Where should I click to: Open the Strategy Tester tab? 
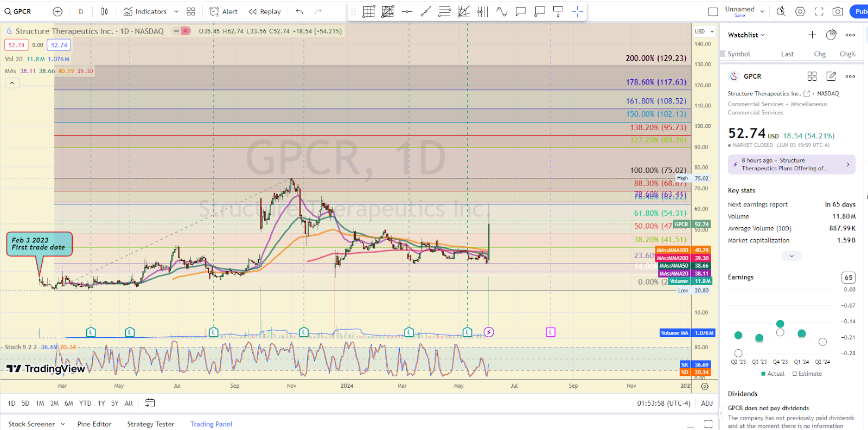151,424
